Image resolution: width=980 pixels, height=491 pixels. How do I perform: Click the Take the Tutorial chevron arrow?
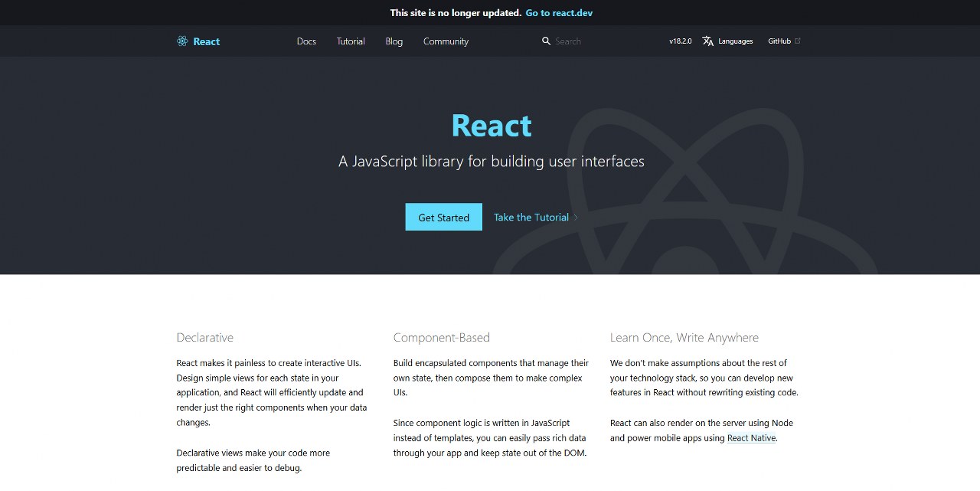click(576, 218)
